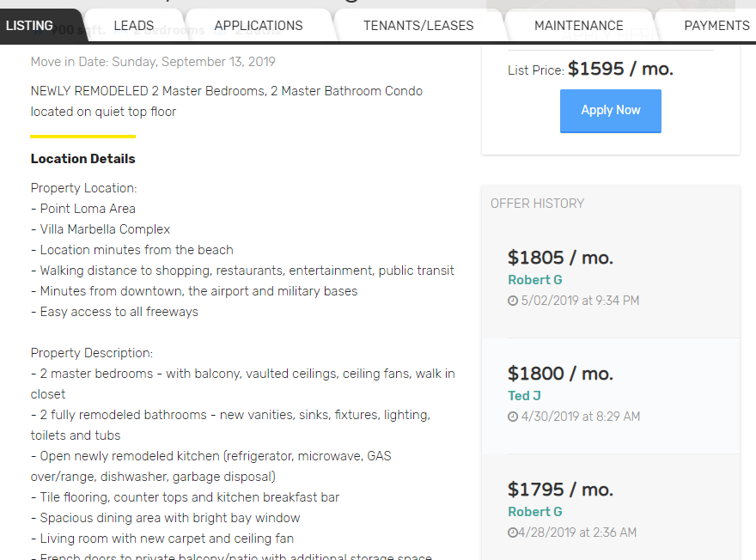
Task: Open Robert G's $1805 offer profile
Action: pyautogui.click(x=534, y=280)
